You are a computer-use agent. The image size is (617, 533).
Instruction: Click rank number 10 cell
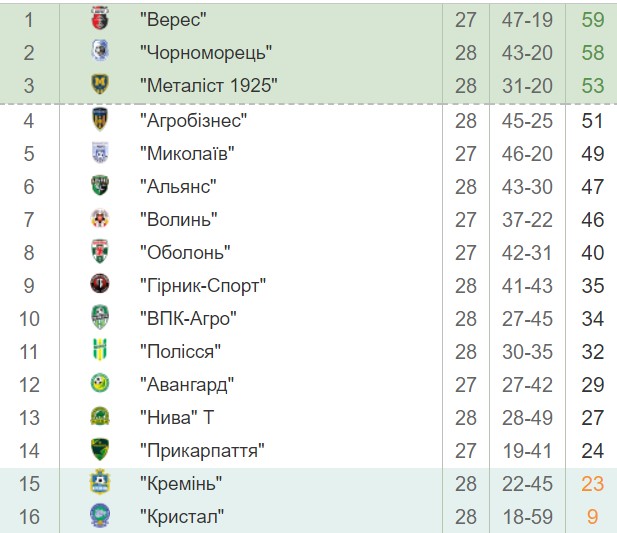[29, 318]
